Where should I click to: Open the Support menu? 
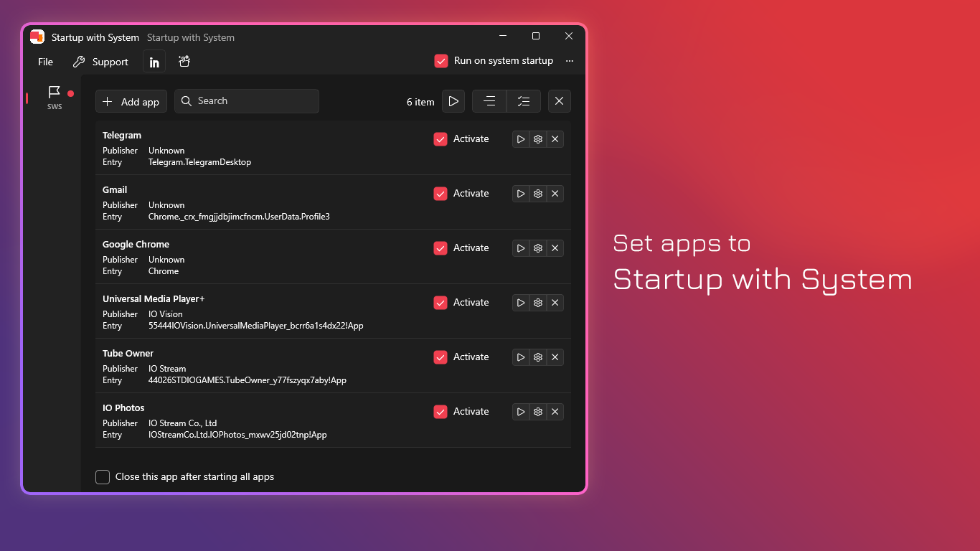tap(100, 62)
